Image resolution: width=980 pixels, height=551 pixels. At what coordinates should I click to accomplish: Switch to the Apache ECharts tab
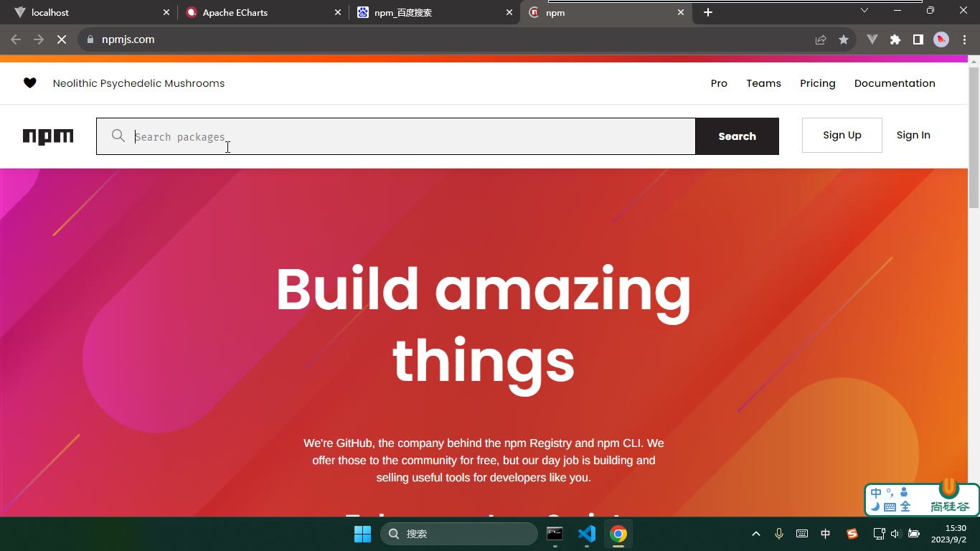pyautogui.click(x=263, y=12)
